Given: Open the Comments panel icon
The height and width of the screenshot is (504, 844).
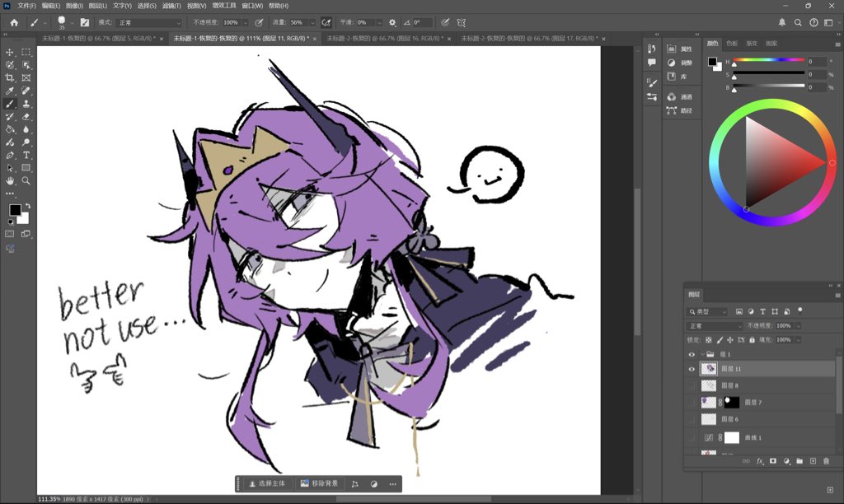Looking at the screenshot, I should click(652, 63).
